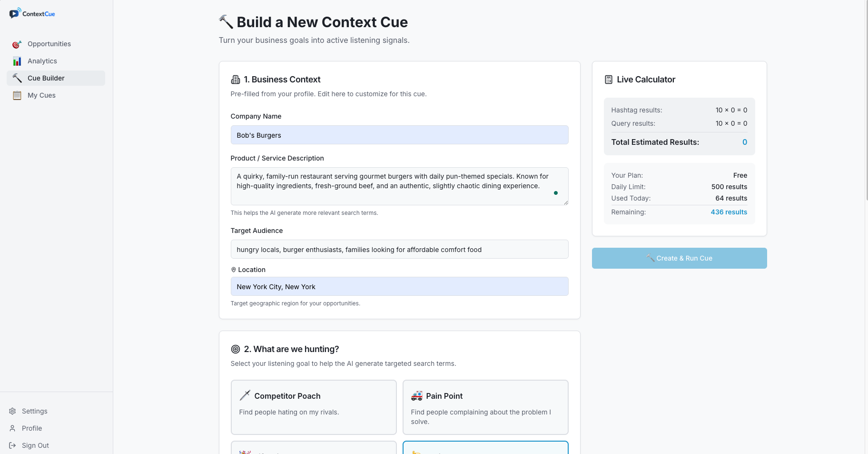Click the calculator icon in the Live Calculator panel
The height and width of the screenshot is (454, 868).
[609, 79]
